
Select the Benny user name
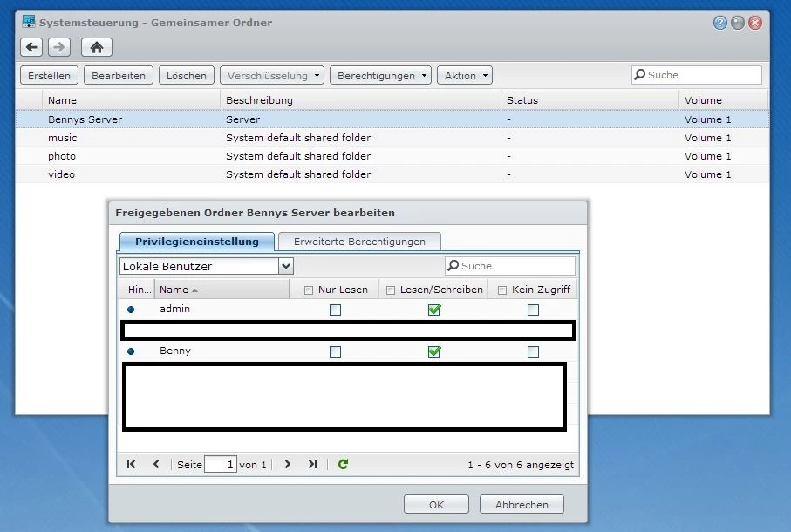pos(175,351)
